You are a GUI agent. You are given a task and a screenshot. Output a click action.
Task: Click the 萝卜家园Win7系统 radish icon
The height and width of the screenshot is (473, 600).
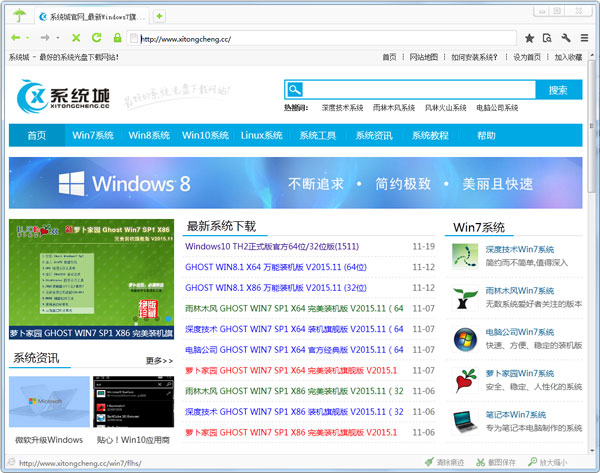pyautogui.click(x=465, y=380)
